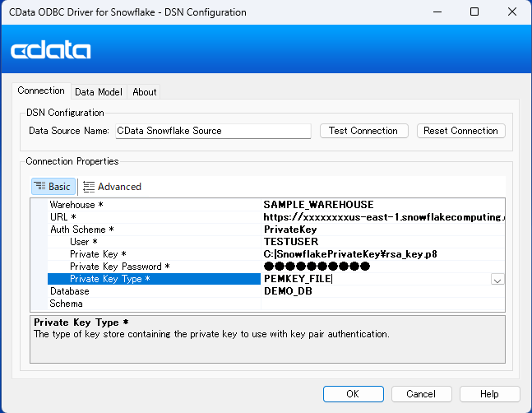Switch to Basic properties view
Viewport: 532px width, 413px height.
53,187
